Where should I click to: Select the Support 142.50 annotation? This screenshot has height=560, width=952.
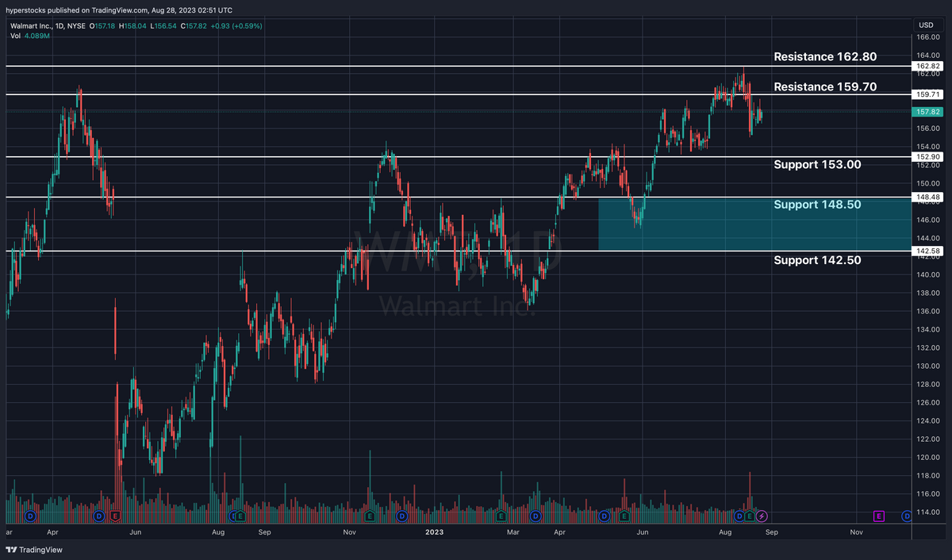pos(817,260)
